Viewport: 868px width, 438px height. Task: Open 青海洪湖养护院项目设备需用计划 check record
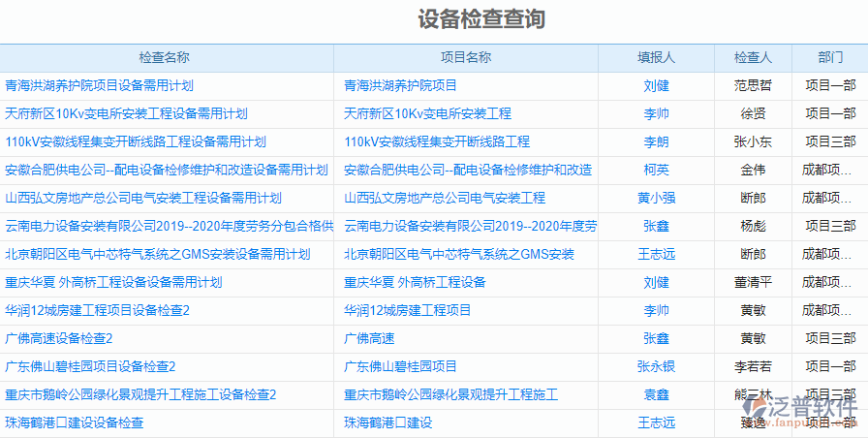tap(99, 86)
